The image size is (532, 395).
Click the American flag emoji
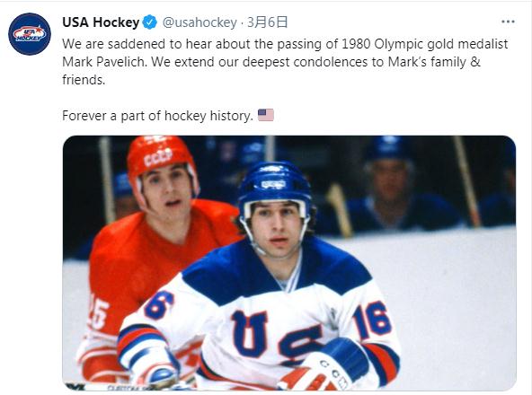click(266, 115)
